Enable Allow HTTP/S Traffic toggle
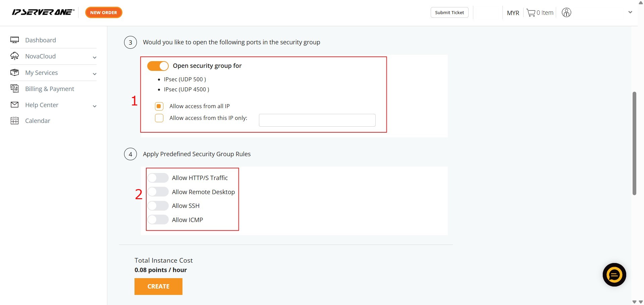 coord(158,178)
